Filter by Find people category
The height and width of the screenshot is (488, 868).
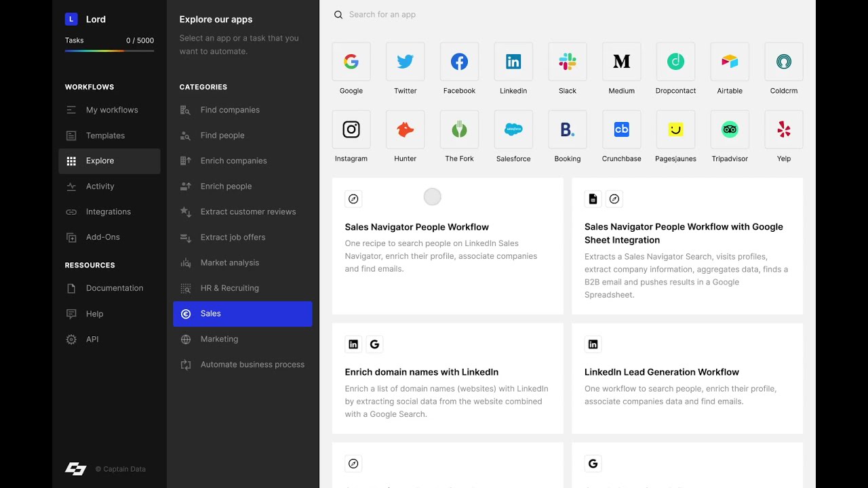click(243, 136)
